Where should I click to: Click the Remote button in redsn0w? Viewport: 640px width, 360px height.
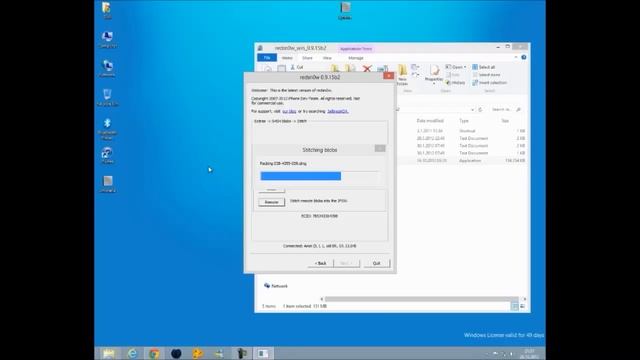click(x=271, y=202)
